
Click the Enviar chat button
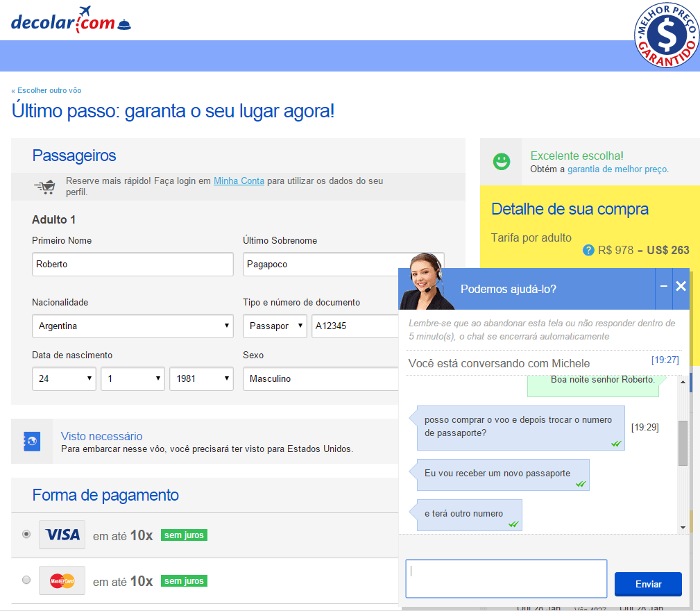[x=648, y=584]
